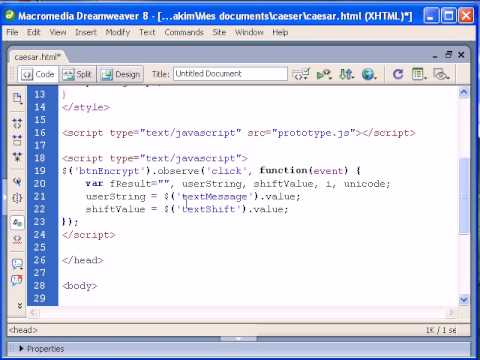Screen dimensions: 480x360
Task: Open the View menu
Action: pos(58,32)
